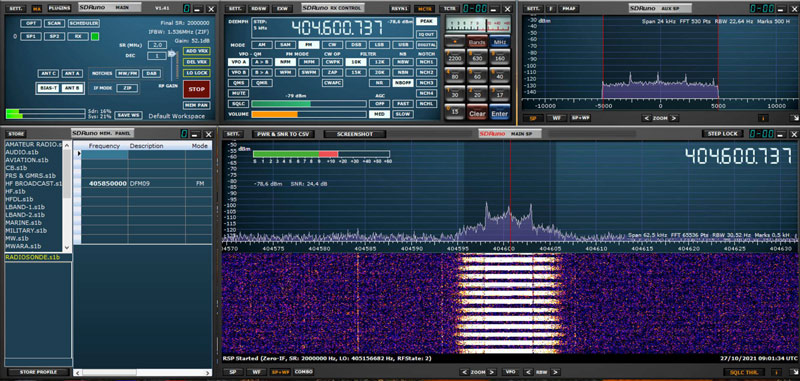Viewport: 800px width, 381px height.
Task: Open the SCHEDULER
Action: tap(84, 23)
